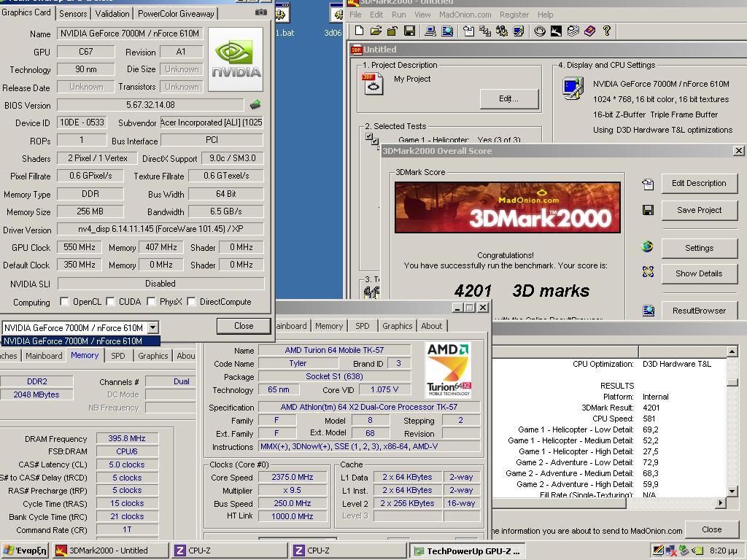Click the yellow question mark toolbar icon

click(x=606, y=31)
